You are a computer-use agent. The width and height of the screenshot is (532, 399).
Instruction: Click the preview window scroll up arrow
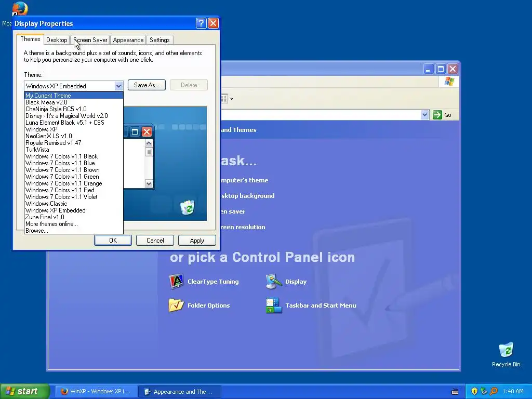[x=149, y=143]
